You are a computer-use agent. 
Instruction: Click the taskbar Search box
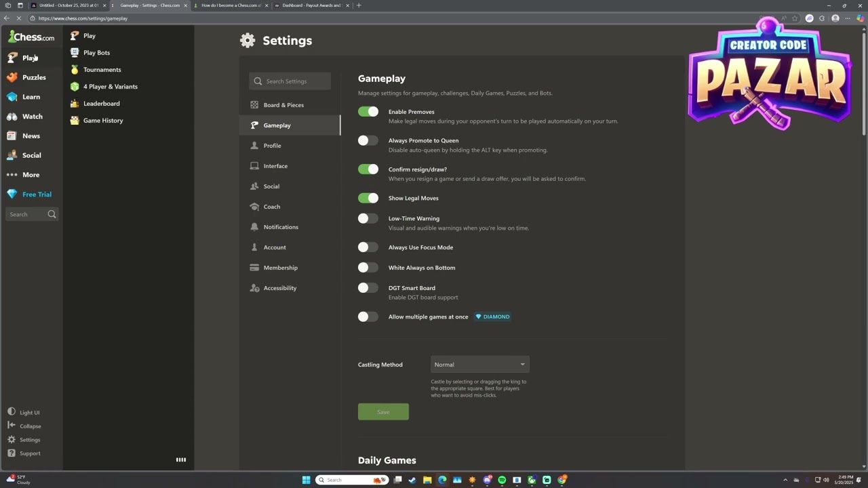pos(351,480)
